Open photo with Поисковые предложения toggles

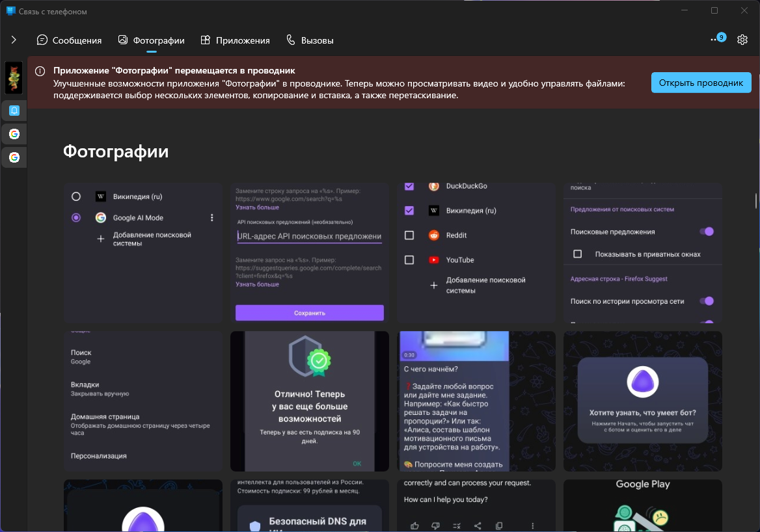click(643, 253)
